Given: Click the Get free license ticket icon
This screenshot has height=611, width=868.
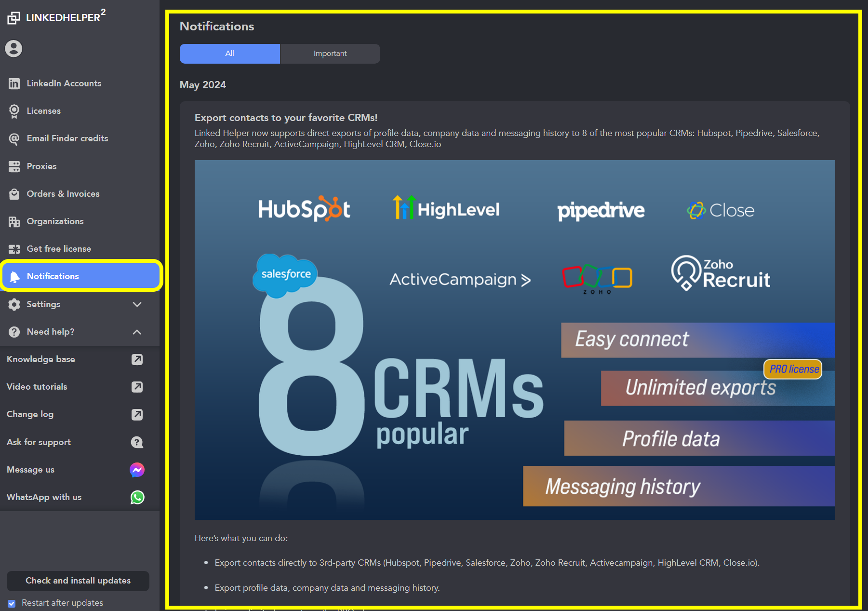Looking at the screenshot, I should 14,249.
